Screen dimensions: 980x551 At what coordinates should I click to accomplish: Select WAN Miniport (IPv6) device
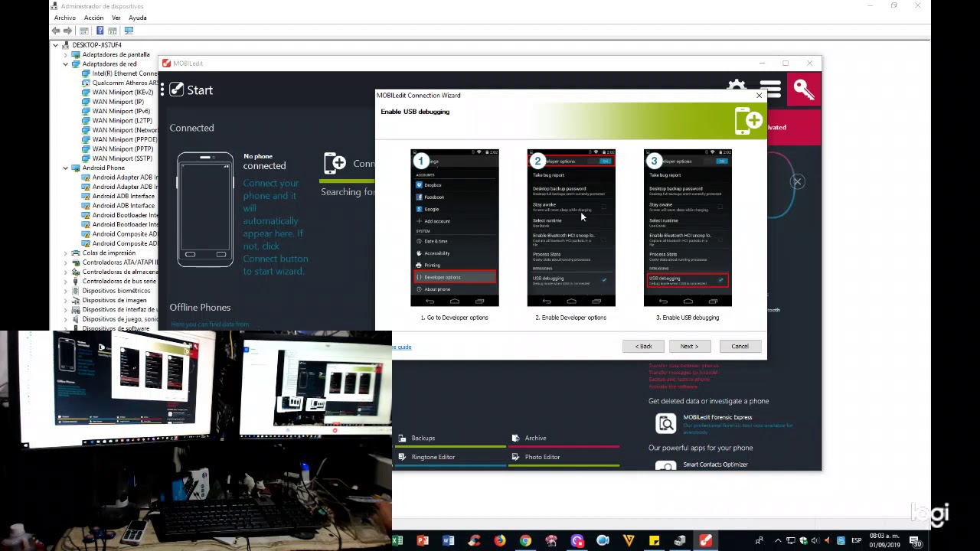coord(121,111)
